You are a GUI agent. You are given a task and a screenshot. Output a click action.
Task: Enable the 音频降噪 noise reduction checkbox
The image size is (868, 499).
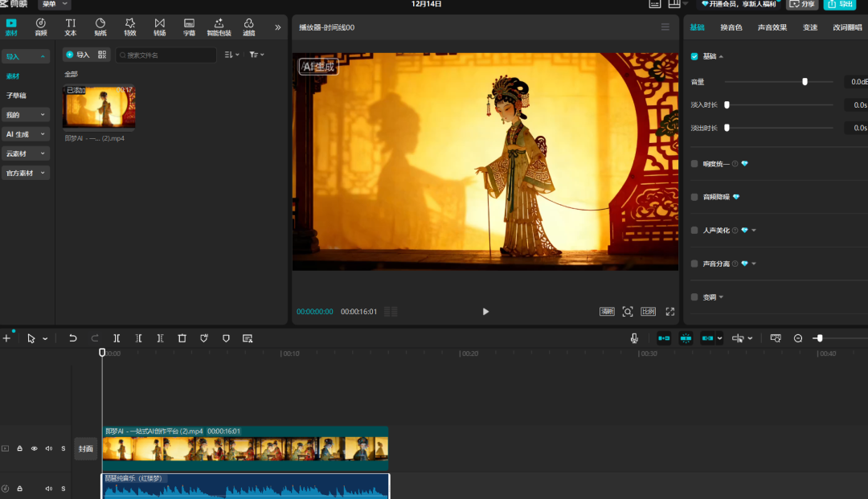click(x=694, y=197)
